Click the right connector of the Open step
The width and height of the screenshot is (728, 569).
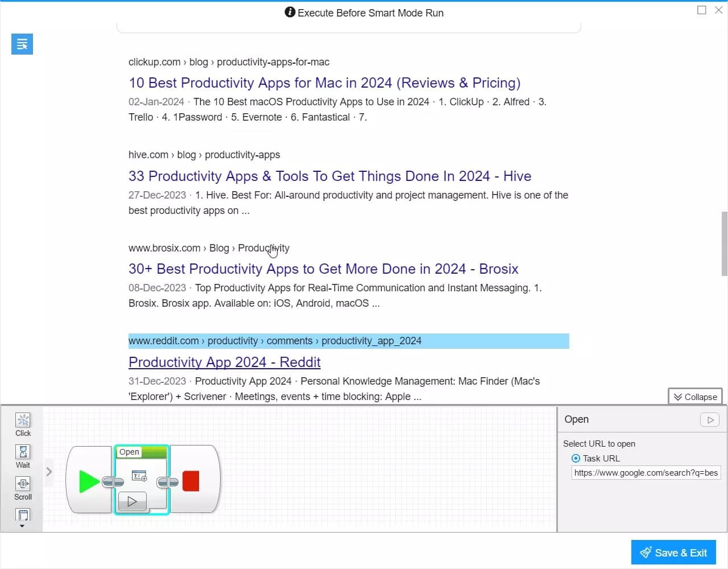168,483
